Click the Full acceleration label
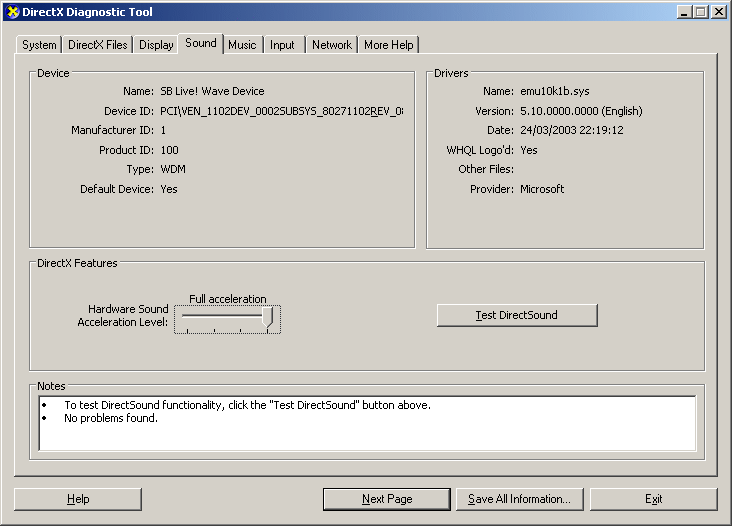The image size is (732, 526). tap(227, 299)
